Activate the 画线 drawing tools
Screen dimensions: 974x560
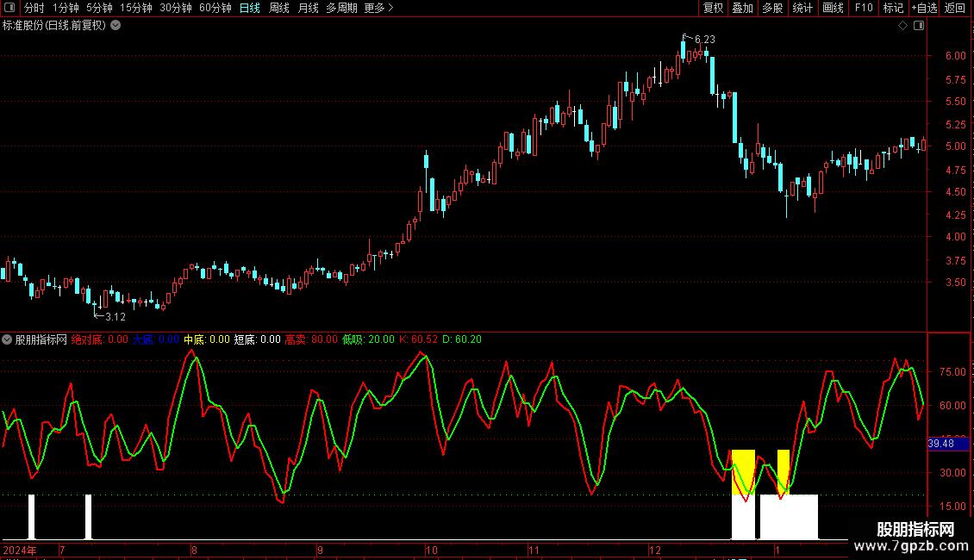coord(833,8)
